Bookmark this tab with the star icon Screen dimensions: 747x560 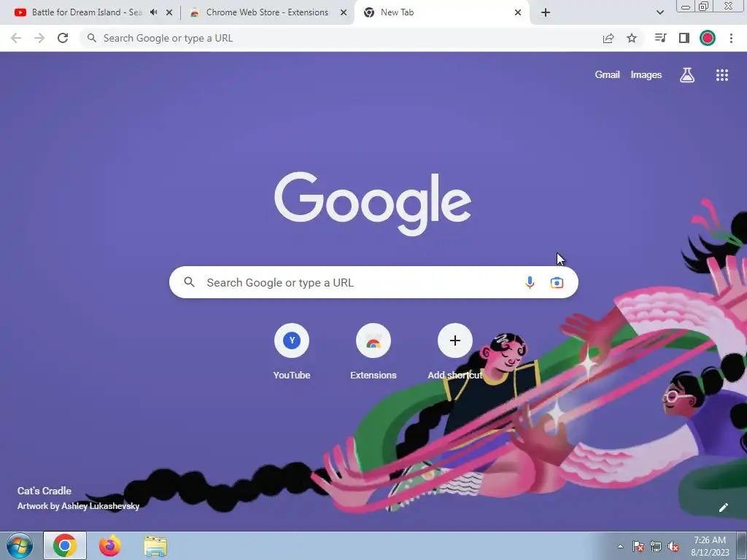[x=632, y=38]
